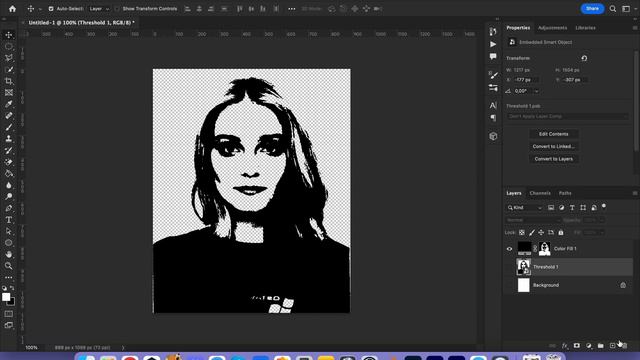The width and height of the screenshot is (640, 360).
Task: Create new fill or adjustment layer icon
Action: click(x=589, y=346)
